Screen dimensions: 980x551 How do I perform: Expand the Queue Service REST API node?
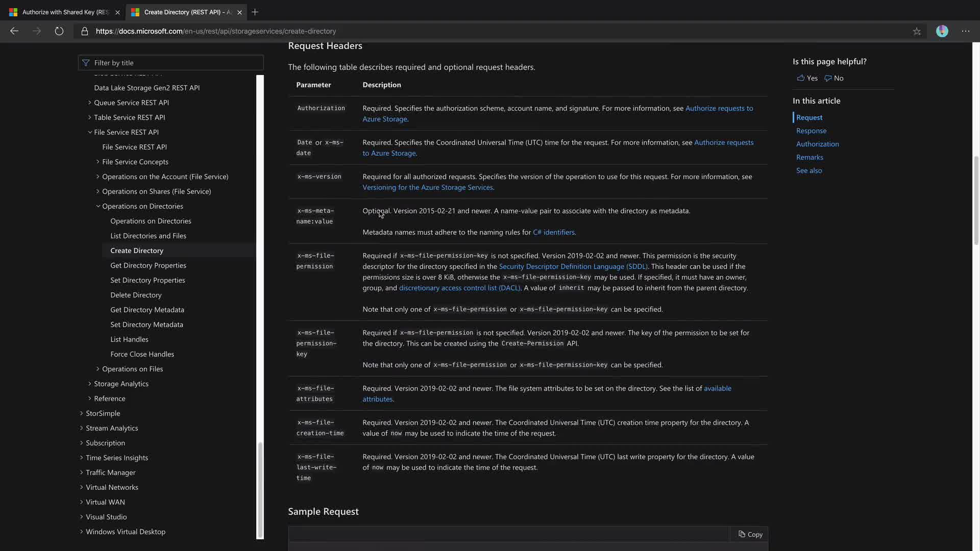click(x=90, y=103)
